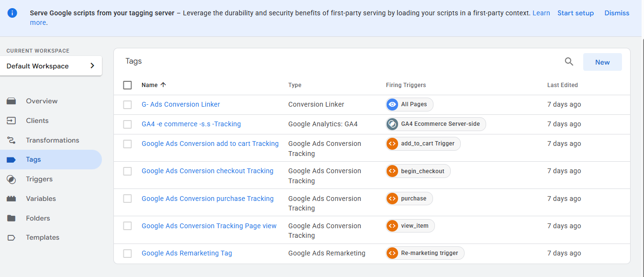Open the Learn more link
Screen dimensions: 644x277
(x=541, y=13)
